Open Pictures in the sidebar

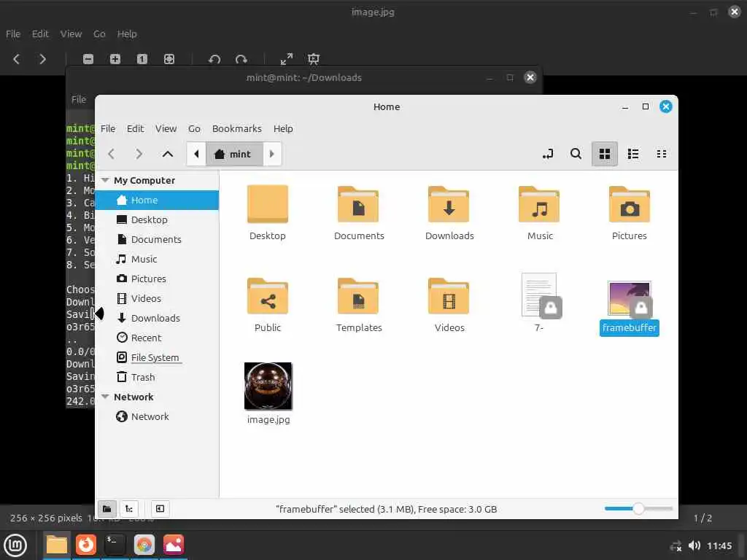tap(158, 279)
